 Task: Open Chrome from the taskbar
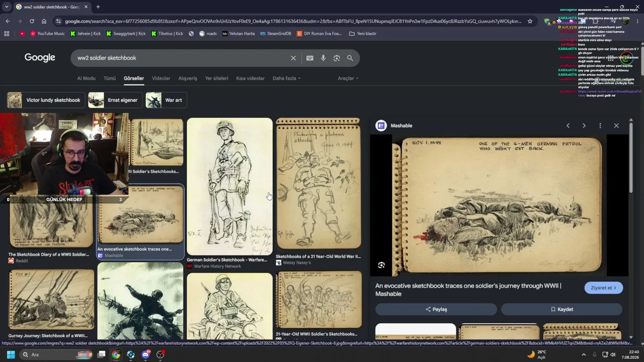click(x=116, y=354)
